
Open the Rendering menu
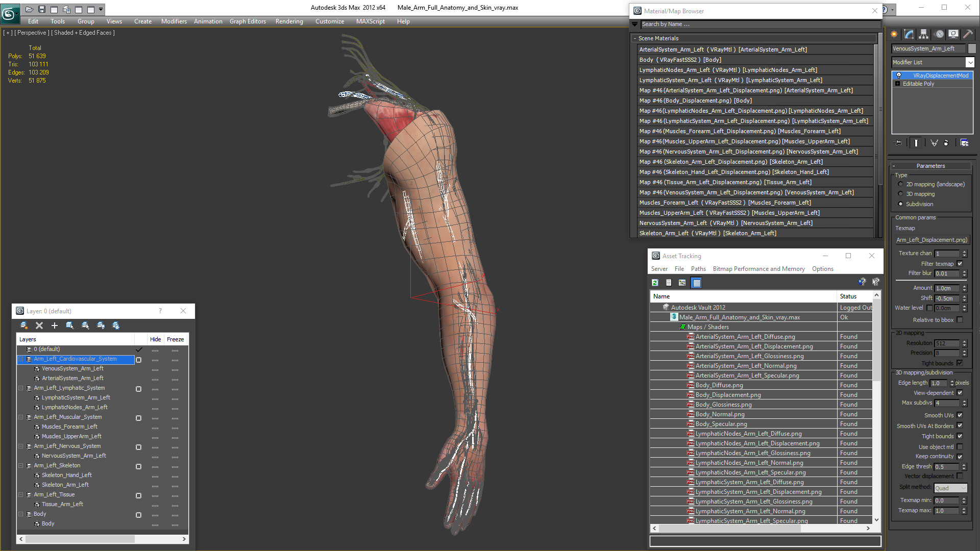[x=289, y=21]
